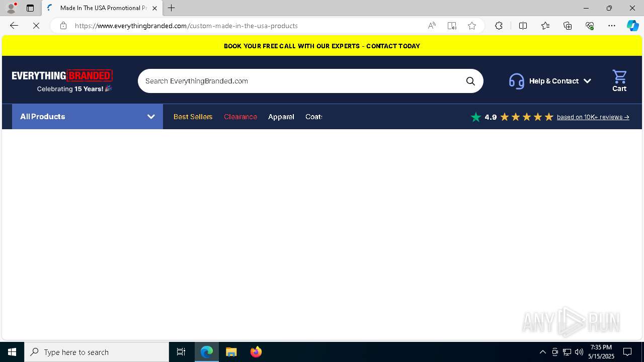Open the shopping Cart
Image resolution: width=644 pixels, height=362 pixels.
(619, 80)
